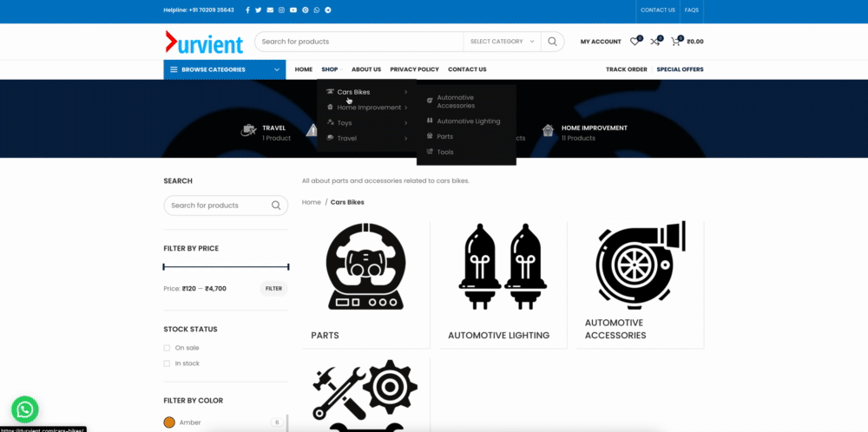Open Contact Us in navigation bar
868x432 pixels.
pyautogui.click(x=467, y=69)
